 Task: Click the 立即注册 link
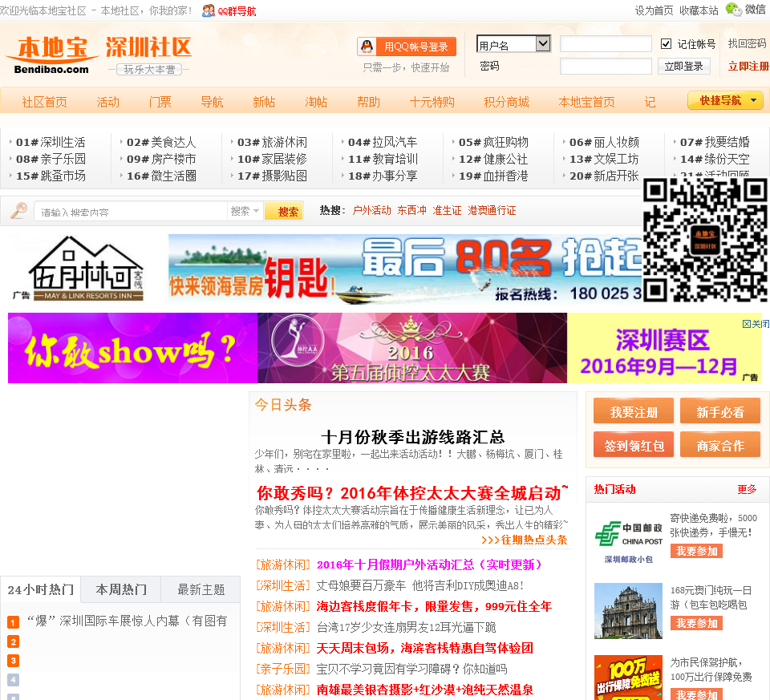click(748, 67)
